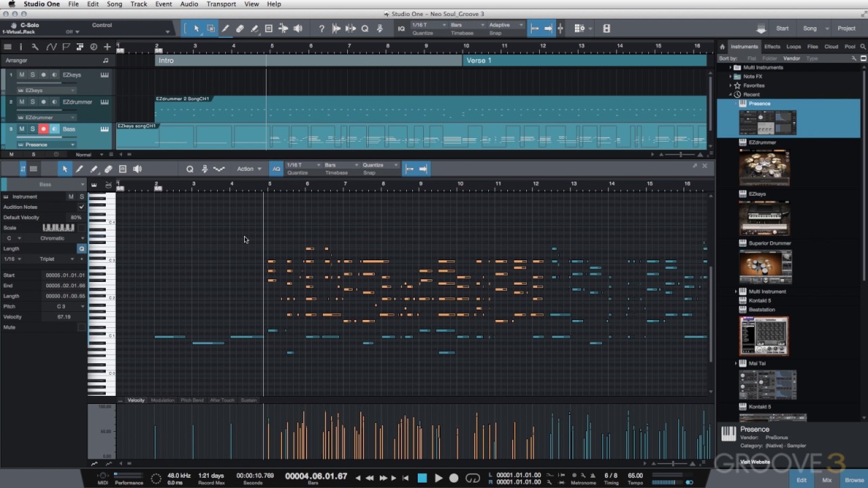Show automation curve icon above track list

pos(50,47)
